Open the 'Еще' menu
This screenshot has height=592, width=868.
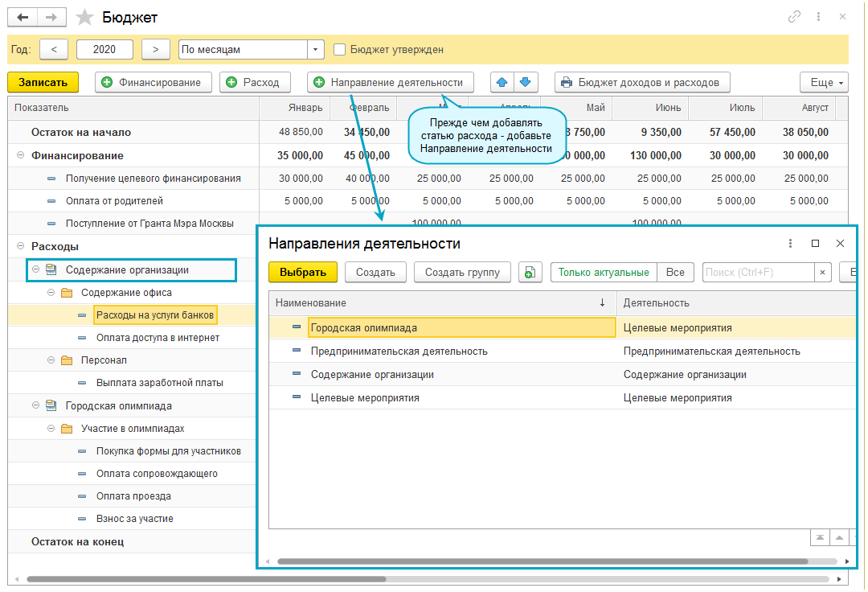[824, 82]
